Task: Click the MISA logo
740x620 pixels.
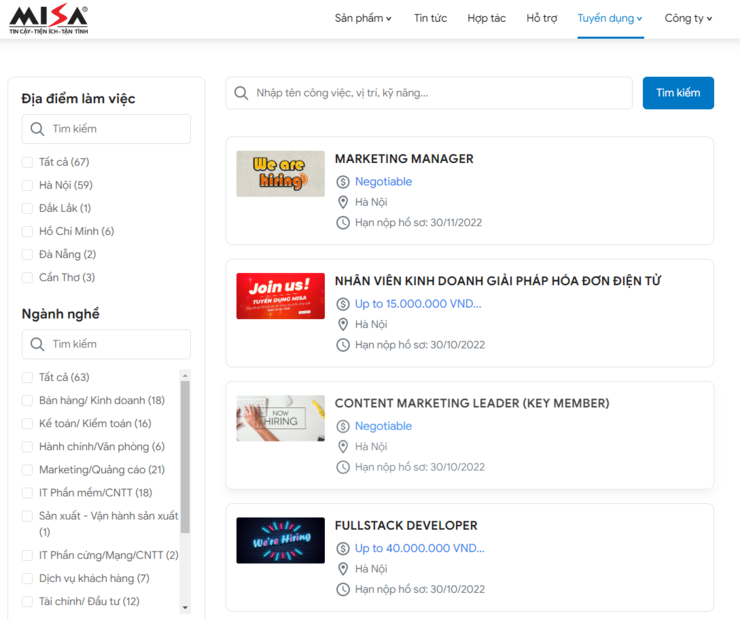Action: coord(49,19)
